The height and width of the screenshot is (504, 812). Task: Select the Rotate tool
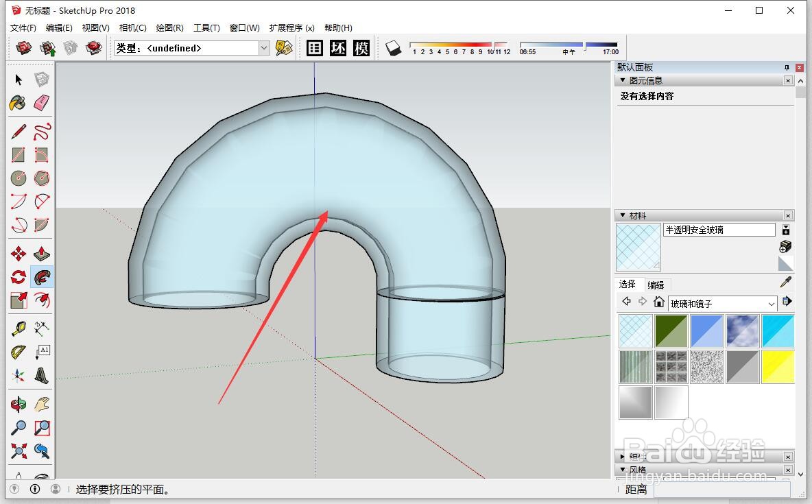point(19,276)
